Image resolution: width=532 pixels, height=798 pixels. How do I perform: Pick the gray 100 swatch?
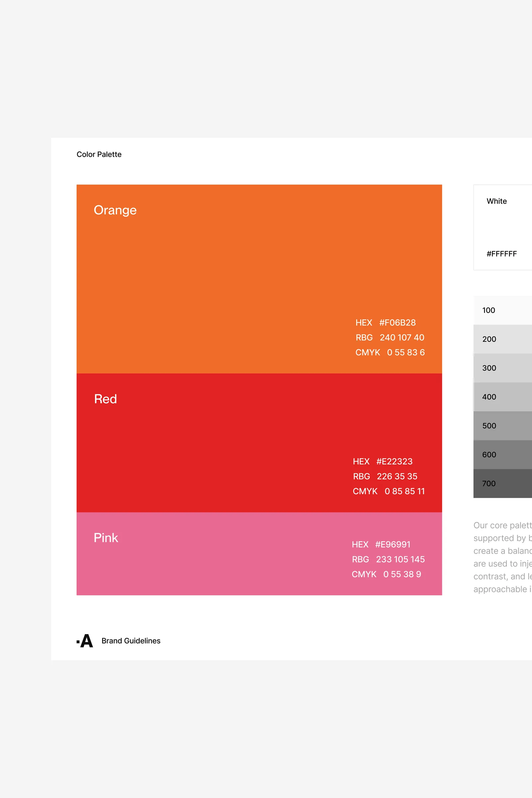pyautogui.click(x=503, y=310)
